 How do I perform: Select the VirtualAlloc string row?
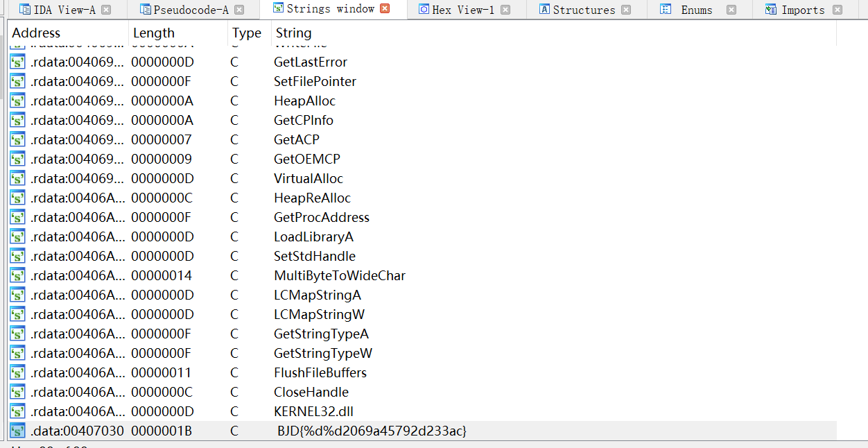click(309, 178)
